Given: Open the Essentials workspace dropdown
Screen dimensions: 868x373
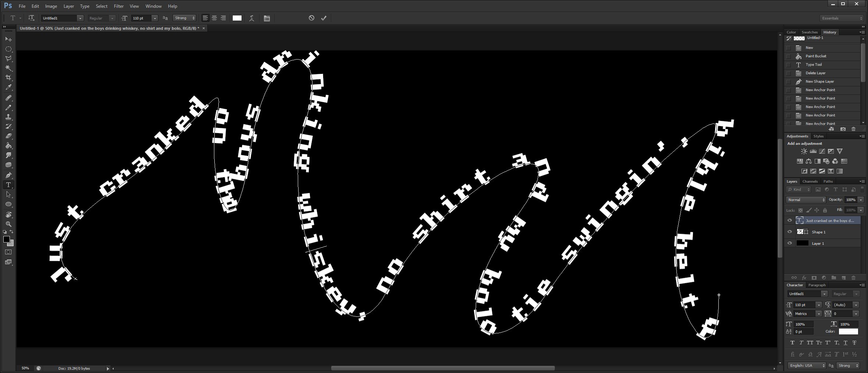Looking at the screenshot, I should [x=842, y=18].
